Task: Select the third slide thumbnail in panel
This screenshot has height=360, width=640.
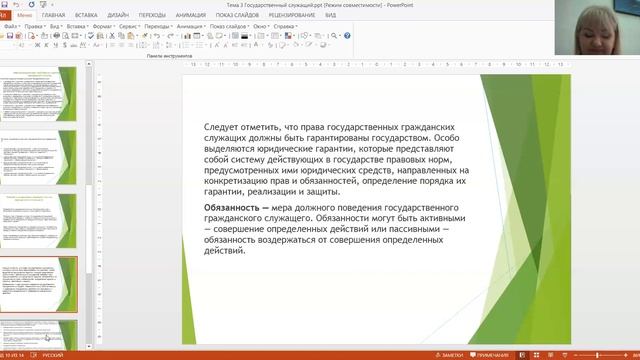Action: pos(38,221)
